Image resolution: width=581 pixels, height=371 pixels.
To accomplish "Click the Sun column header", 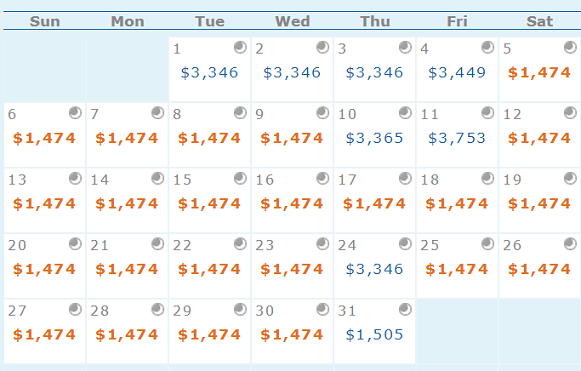I will tap(45, 21).
